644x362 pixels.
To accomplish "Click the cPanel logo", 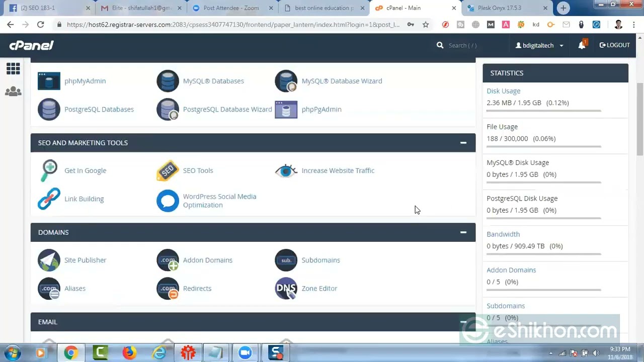I will [x=31, y=45].
